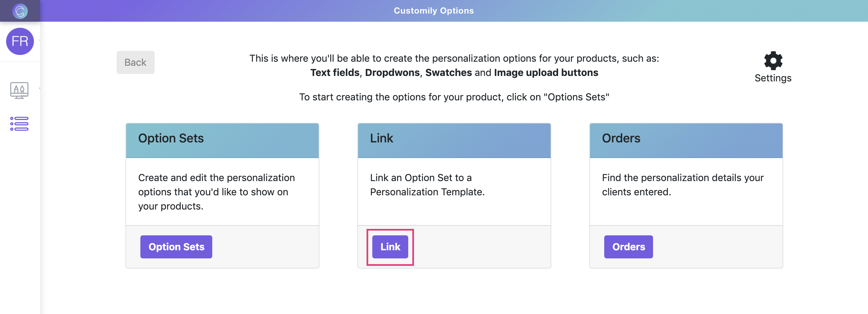
Task: Click the bold 'Image upload buttons' text
Action: point(546,73)
